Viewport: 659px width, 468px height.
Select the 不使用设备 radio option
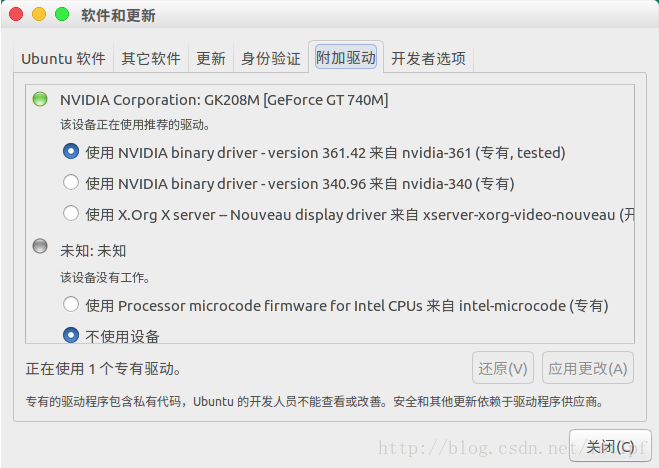point(71,336)
